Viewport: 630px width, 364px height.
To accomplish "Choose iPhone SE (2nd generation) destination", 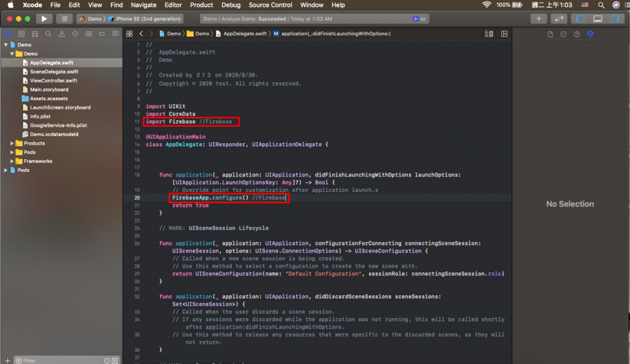I will (x=144, y=18).
